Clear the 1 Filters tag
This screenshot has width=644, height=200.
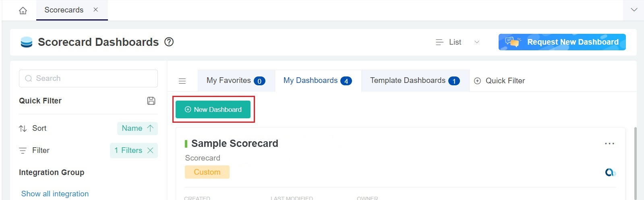pos(150,150)
